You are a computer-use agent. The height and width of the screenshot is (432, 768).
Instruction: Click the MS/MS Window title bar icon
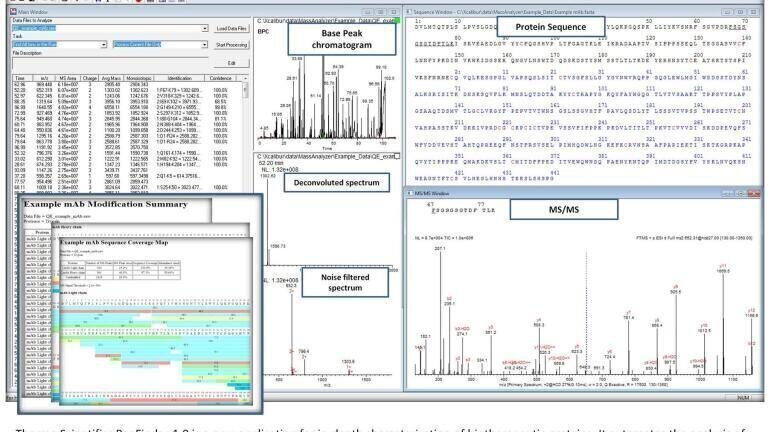pos(410,193)
